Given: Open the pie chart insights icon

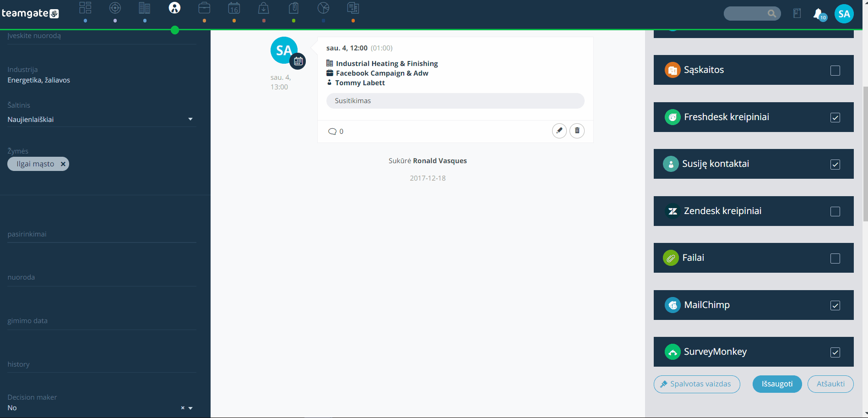Looking at the screenshot, I should [x=323, y=8].
